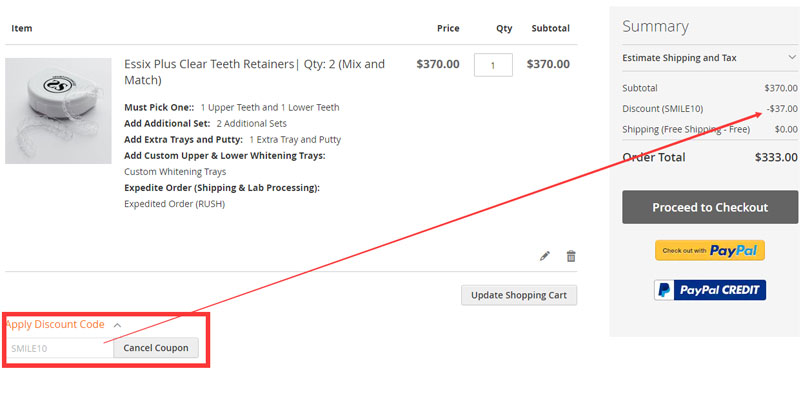Viewport: 800px width, 400px height.
Task: Check out with the yellow PayPal button
Action: [x=710, y=250]
